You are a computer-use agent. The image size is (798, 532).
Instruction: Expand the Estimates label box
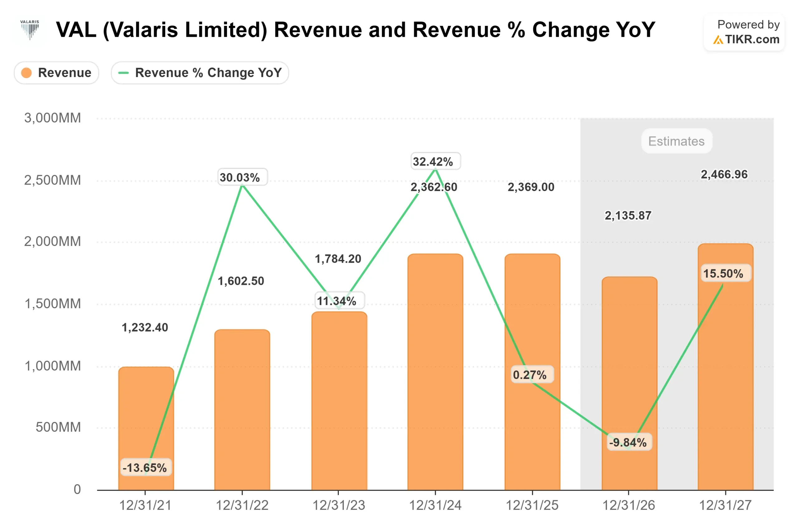676,141
